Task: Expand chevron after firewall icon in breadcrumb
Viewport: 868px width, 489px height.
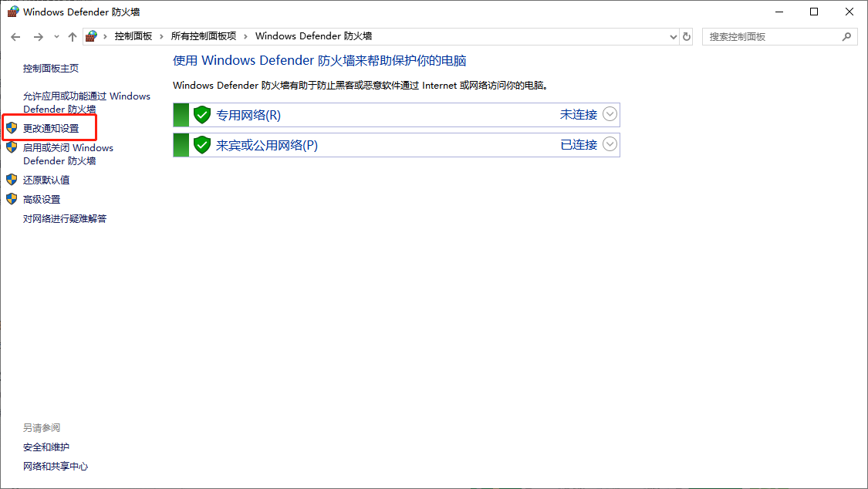Action: pos(105,36)
